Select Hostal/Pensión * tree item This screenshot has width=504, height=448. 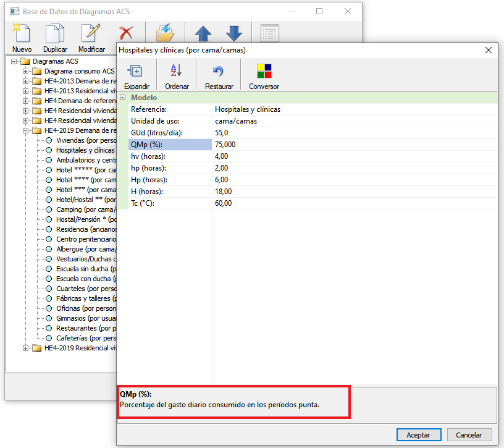click(x=86, y=219)
